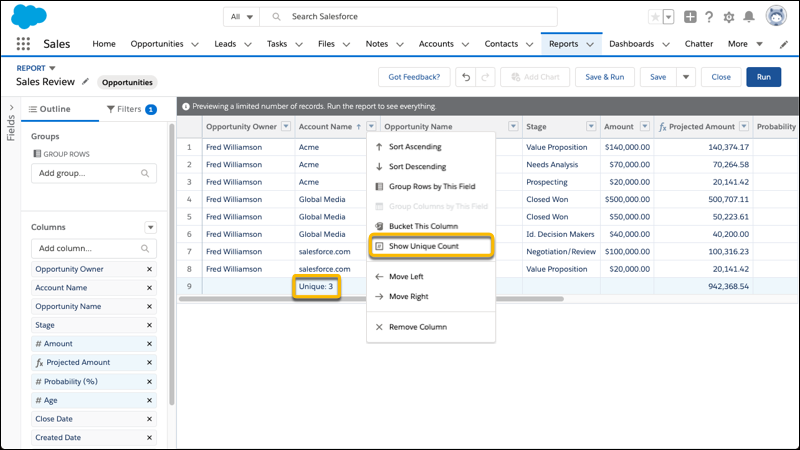Click the Help question mark icon
Screen dimensions: 800x450
pyautogui.click(x=709, y=17)
